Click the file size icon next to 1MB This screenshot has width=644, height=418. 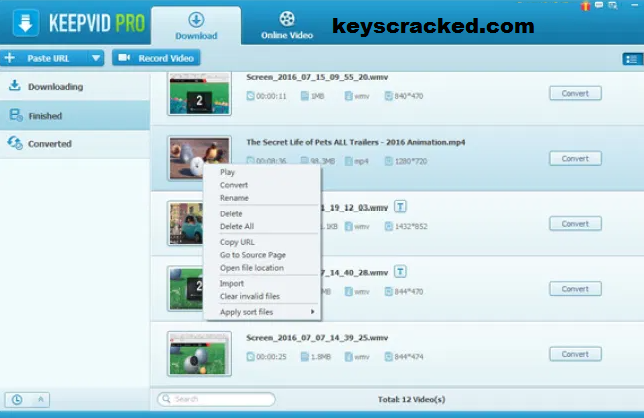tap(304, 96)
